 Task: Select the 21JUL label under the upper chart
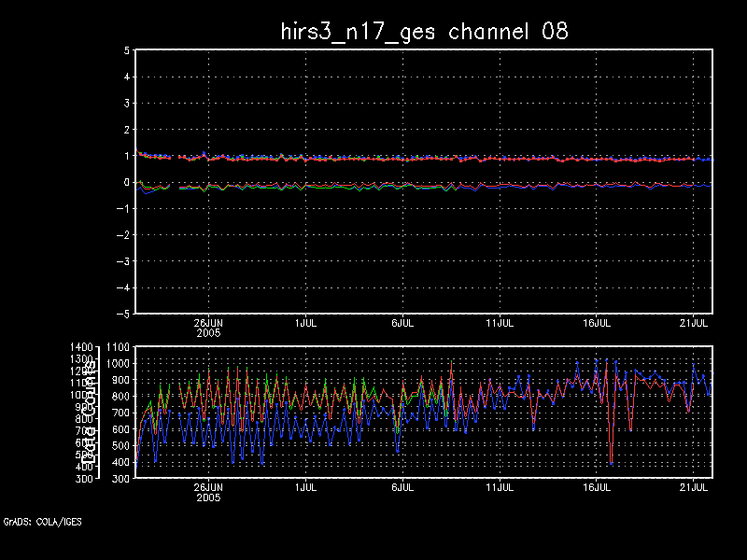[x=695, y=322]
